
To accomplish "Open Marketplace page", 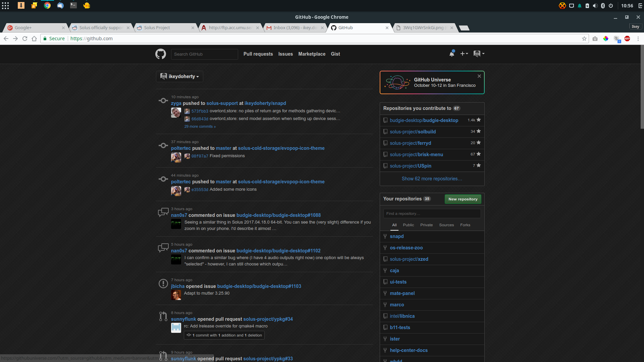I will point(312,54).
